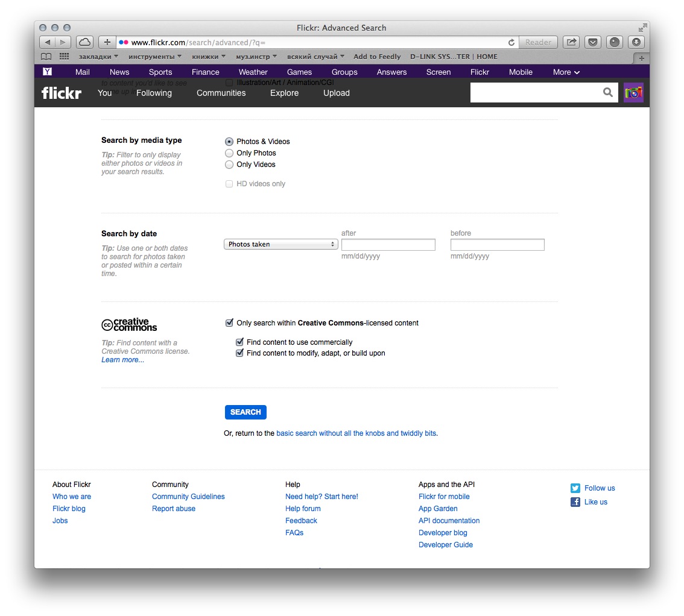Open the инструменты bookmarks folder
The width and height of the screenshot is (684, 616).
pyautogui.click(x=155, y=57)
